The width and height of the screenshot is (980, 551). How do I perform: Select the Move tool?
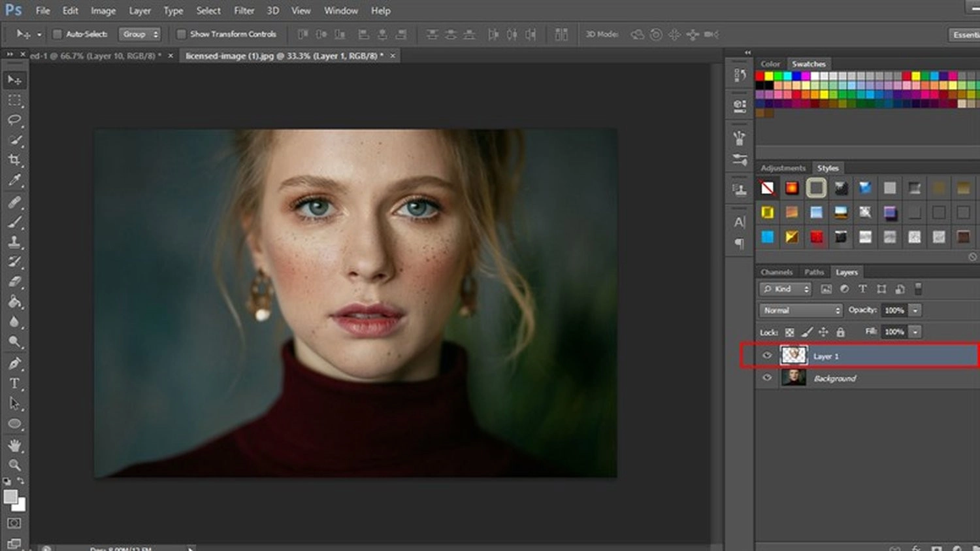click(x=14, y=80)
